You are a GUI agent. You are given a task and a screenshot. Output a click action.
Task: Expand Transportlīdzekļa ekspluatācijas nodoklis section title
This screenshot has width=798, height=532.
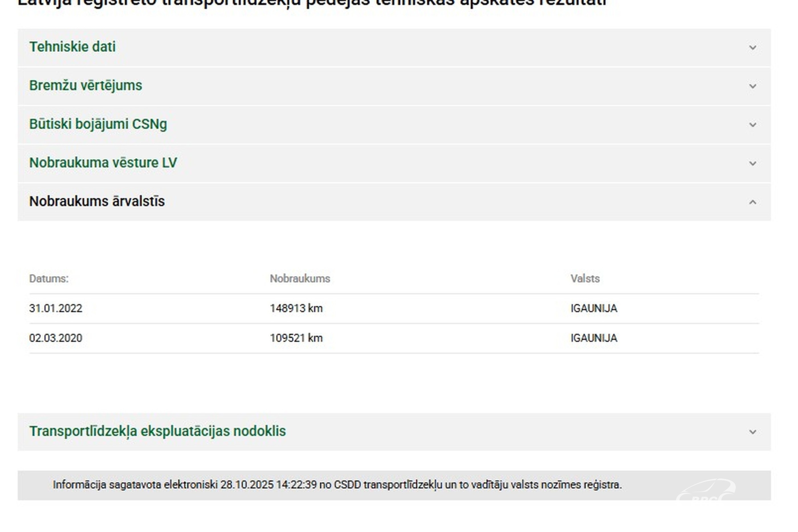157,431
